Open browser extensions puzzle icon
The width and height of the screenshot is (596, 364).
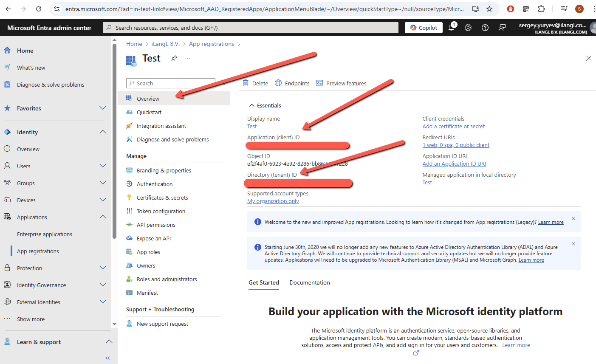[541, 9]
